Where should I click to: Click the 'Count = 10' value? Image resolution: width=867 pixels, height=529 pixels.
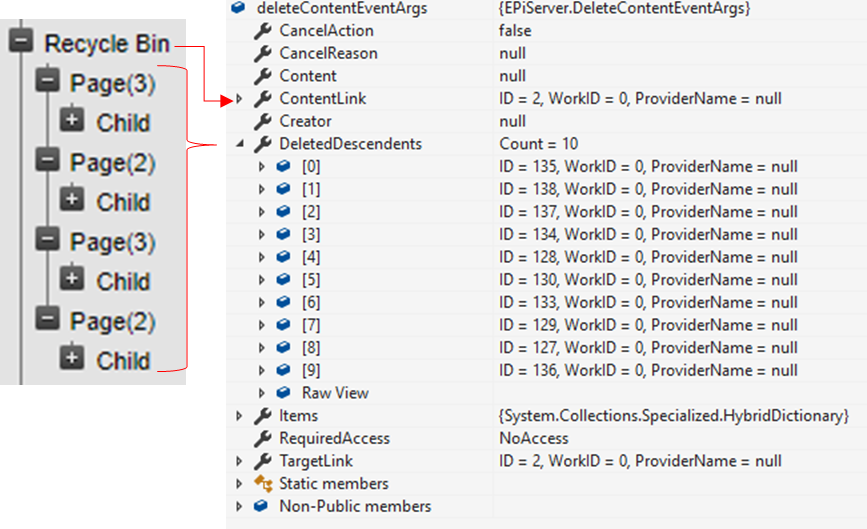(x=538, y=144)
